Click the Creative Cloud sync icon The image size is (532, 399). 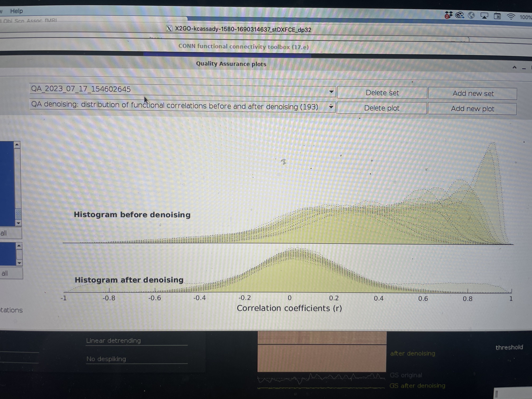[x=459, y=15]
